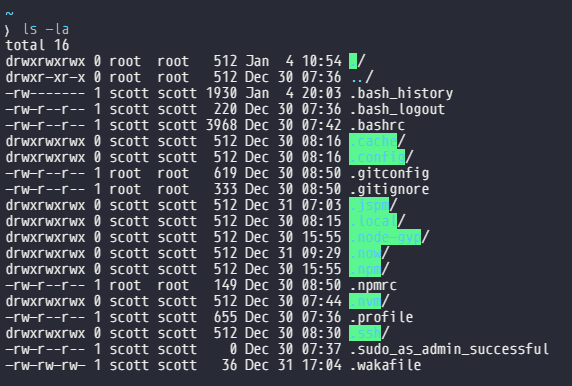The height and width of the screenshot is (386, 572).
Task: Click the .bashrc filename
Action: pyautogui.click(x=377, y=125)
